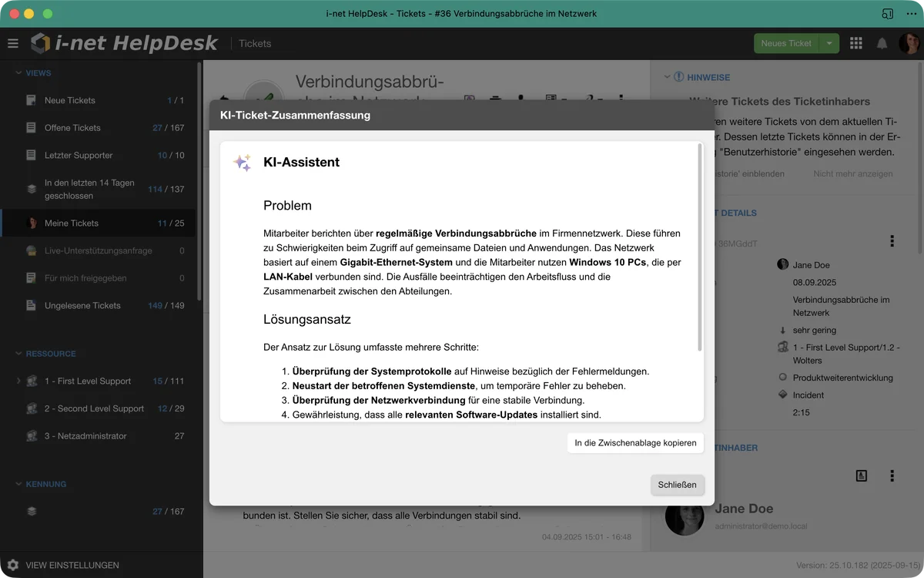Open ticket details three-dot menu

pyautogui.click(x=892, y=241)
